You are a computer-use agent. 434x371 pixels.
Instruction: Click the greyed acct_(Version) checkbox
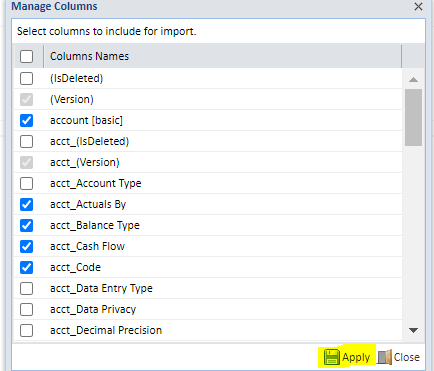click(x=26, y=162)
